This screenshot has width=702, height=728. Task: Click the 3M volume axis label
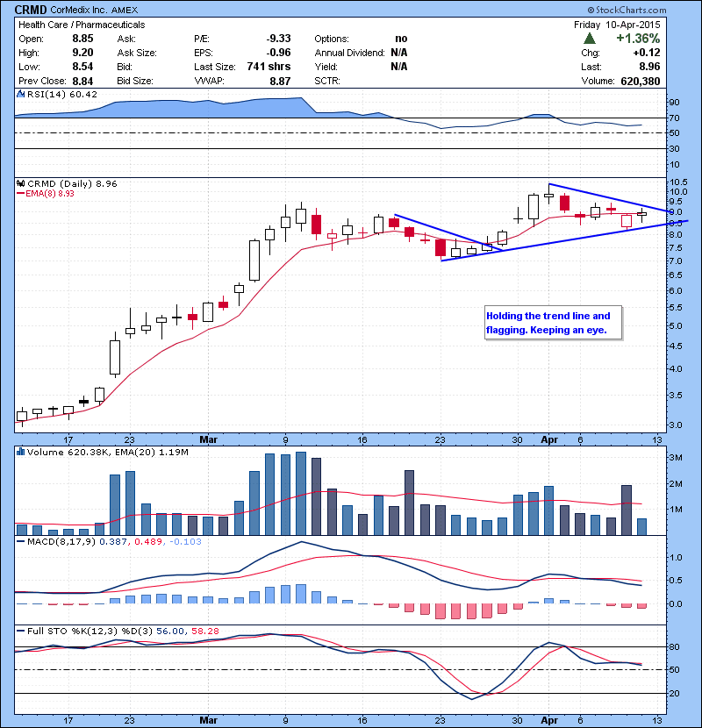[x=676, y=457]
